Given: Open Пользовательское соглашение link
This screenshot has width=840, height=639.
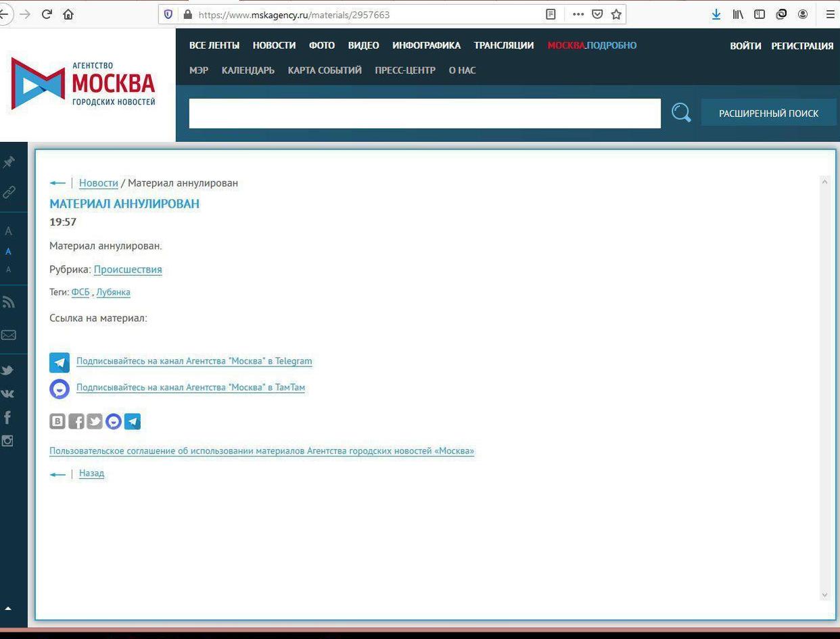Looking at the screenshot, I should tap(262, 451).
